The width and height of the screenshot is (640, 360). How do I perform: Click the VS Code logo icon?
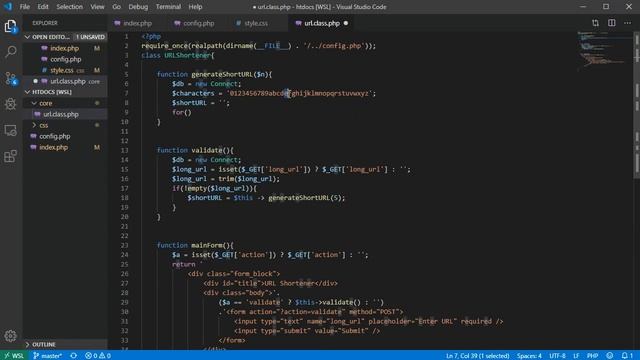pyautogui.click(x=8, y=7)
